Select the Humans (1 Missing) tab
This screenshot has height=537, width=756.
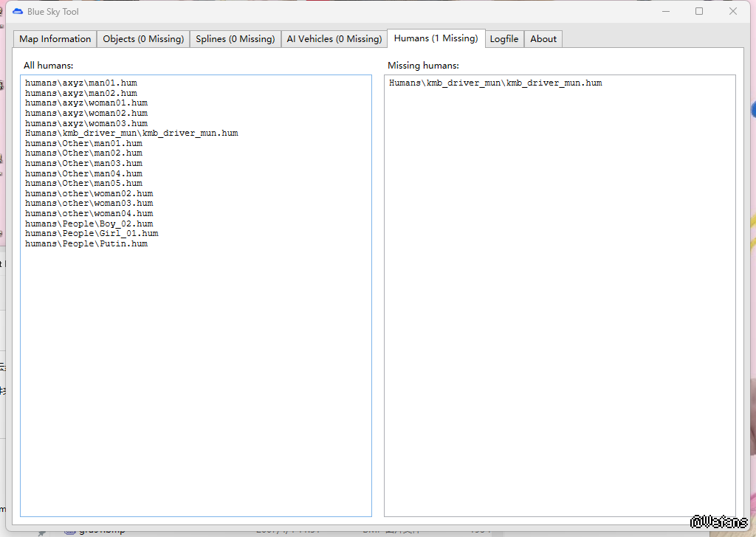click(436, 38)
